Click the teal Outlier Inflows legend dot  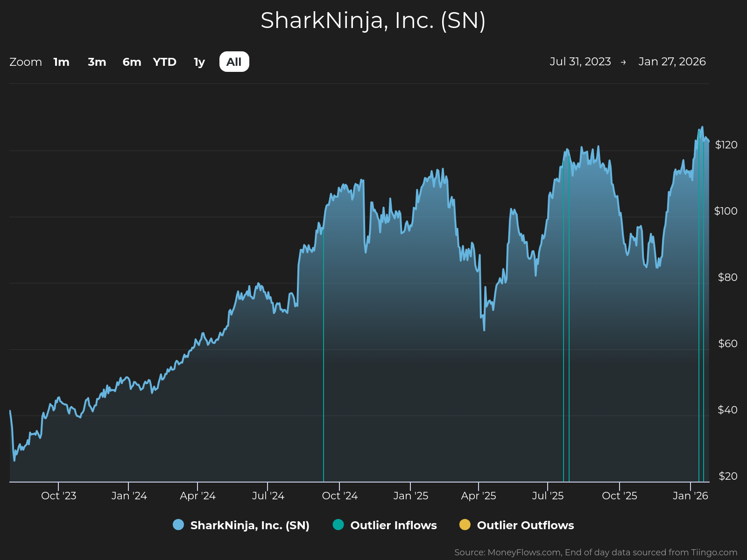(338, 525)
